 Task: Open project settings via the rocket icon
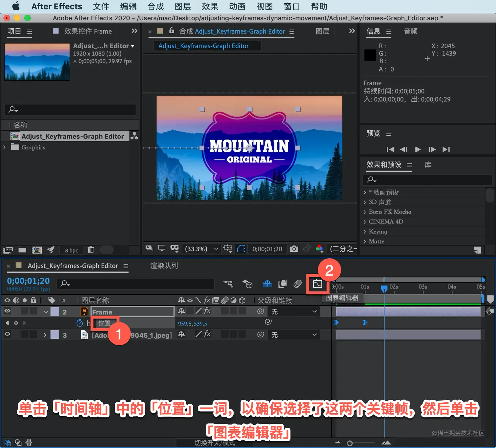(x=51, y=250)
